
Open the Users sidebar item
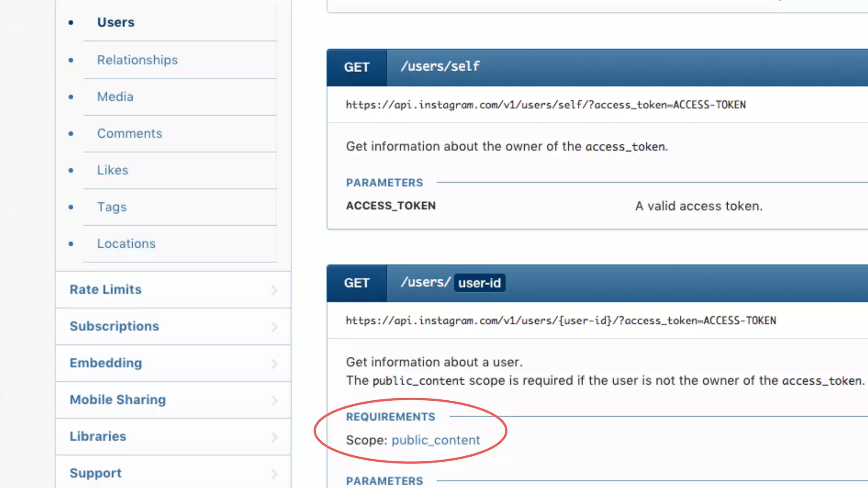(x=116, y=22)
